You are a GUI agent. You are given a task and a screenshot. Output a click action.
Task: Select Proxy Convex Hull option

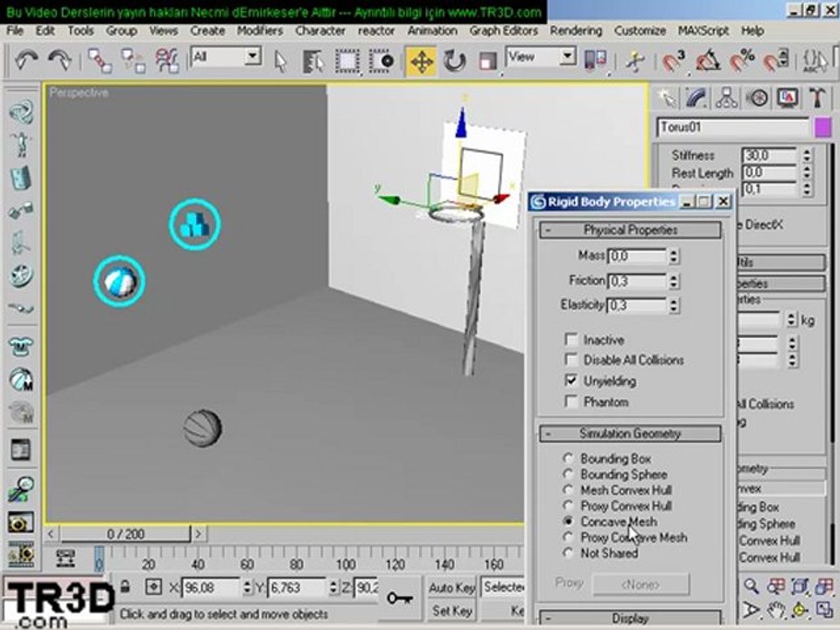(x=569, y=505)
